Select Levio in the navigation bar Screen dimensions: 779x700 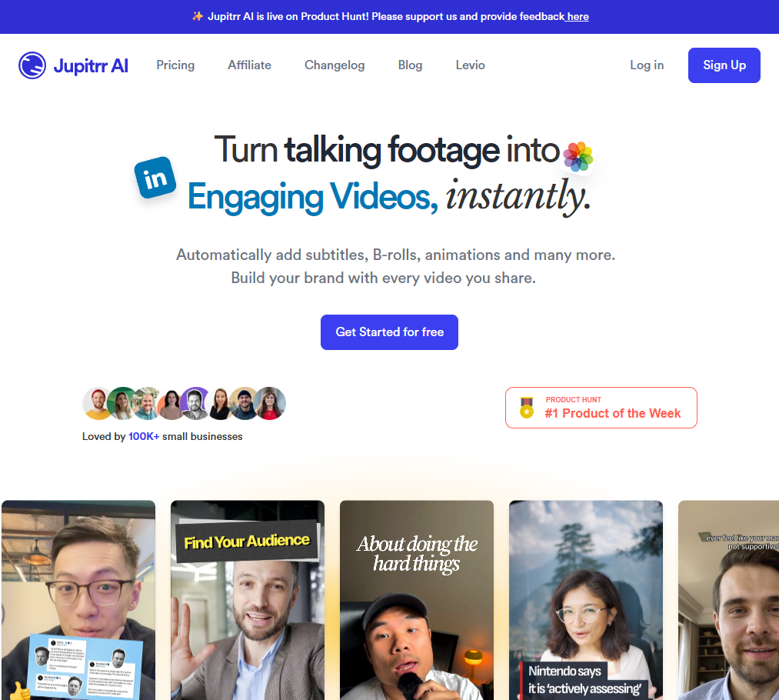click(x=470, y=65)
